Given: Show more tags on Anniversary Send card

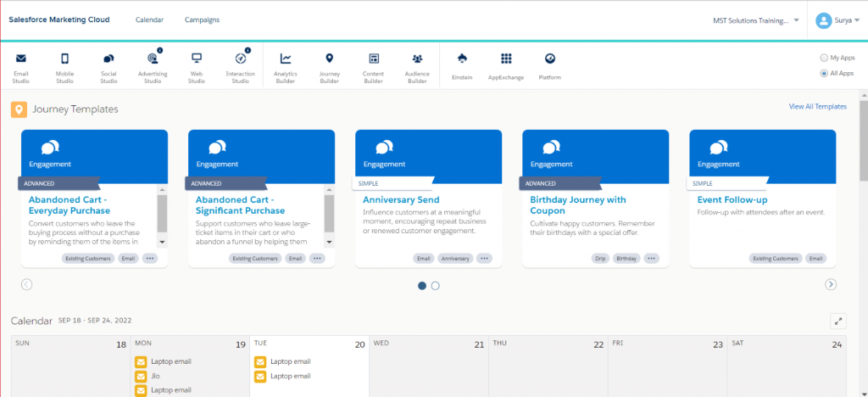Looking at the screenshot, I should tap(484, 258).
